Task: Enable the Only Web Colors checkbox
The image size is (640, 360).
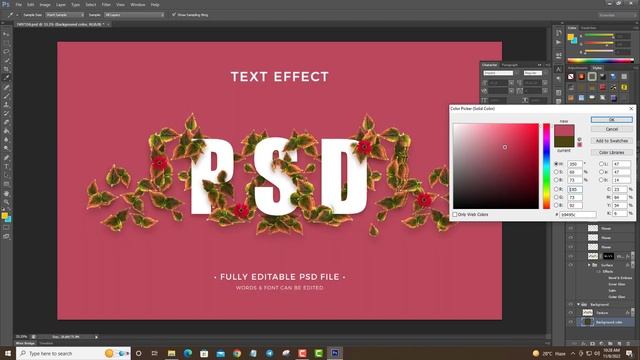Action: point(455,214)
